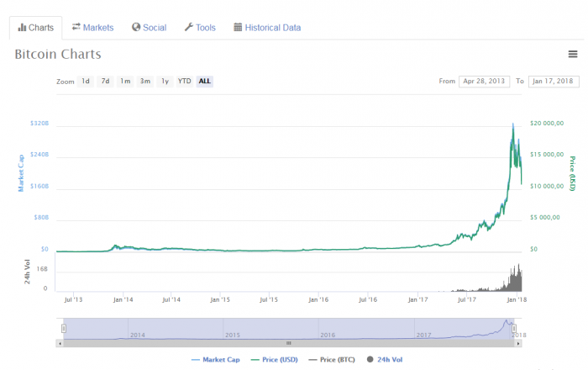The width and height of the screenshot is (588, 370).
Task: Click the Jan '14 axis label
Action: 123,299
